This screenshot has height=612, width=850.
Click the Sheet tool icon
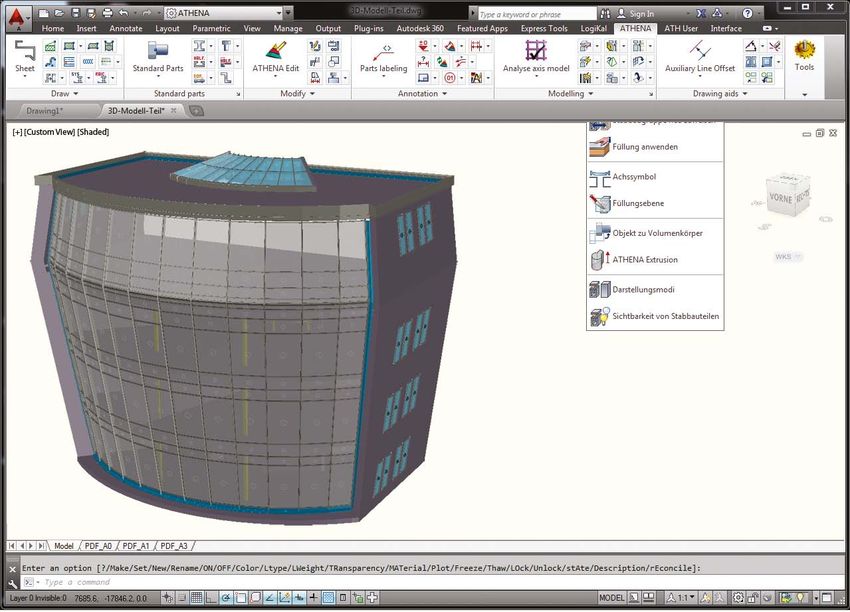(24, 51)
